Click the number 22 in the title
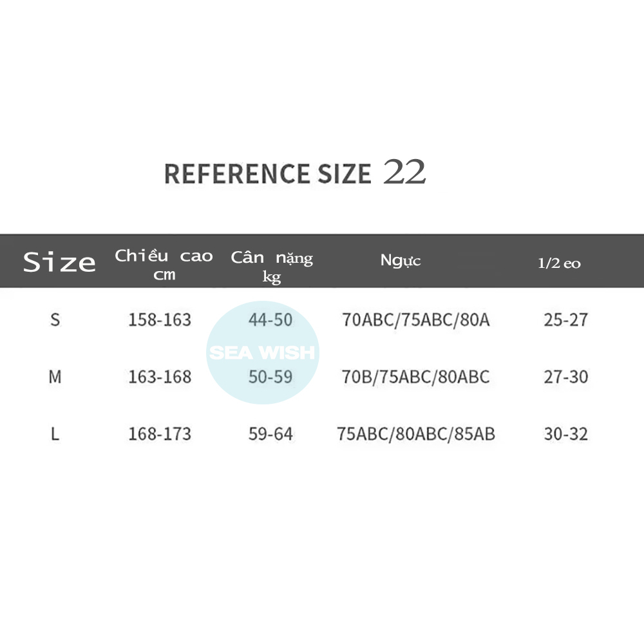This screenshot has height=644, width=644. [x=404, y=173]
